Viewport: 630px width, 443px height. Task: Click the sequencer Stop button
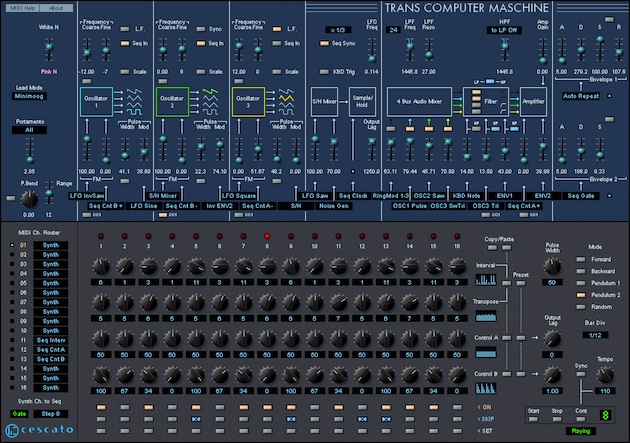click(557, 419)
